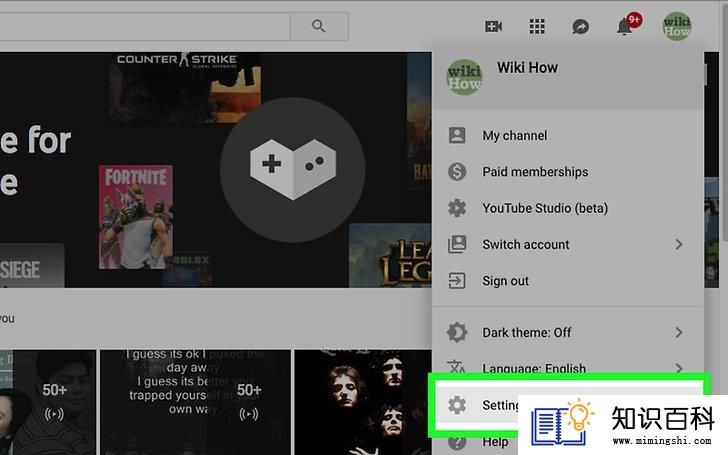Open the Siege game thumbnail
Screen dimensions: 728x455
(x=32, y=265)
